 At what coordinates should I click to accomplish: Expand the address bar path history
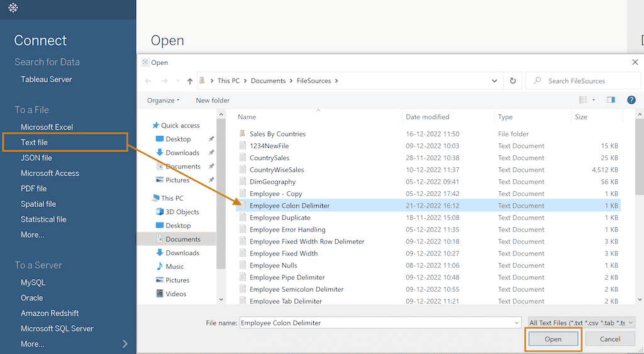click(x=494, y=81)
